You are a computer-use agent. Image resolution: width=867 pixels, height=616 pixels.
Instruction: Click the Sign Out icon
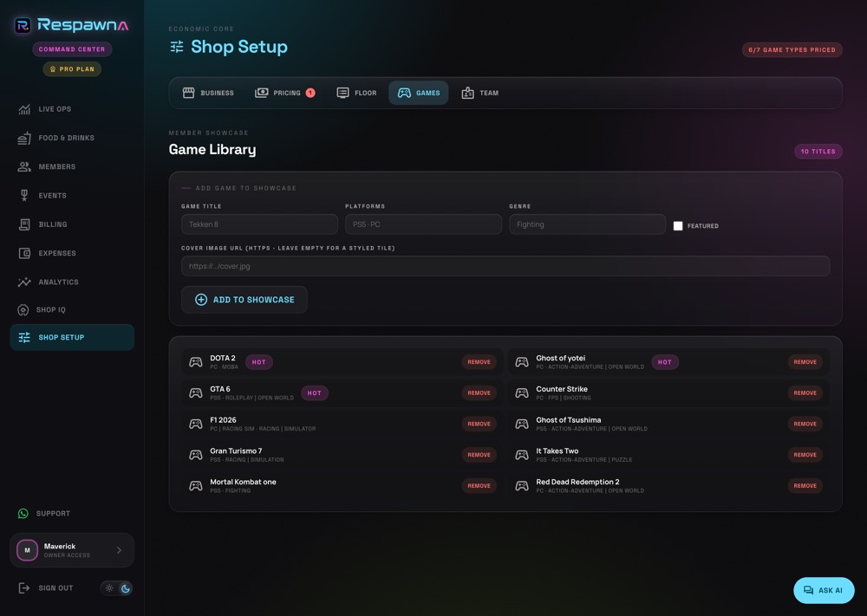point(23,588)
